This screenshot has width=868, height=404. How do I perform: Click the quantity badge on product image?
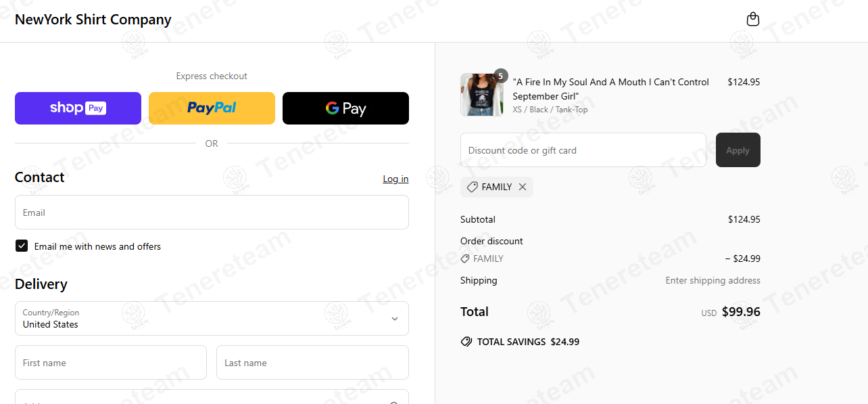pyautogui.click(x=500, y=76)
